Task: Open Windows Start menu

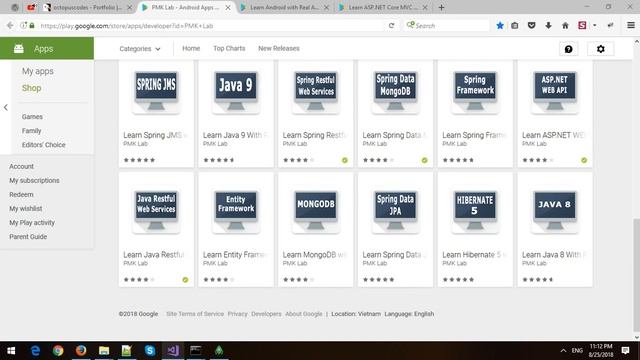Action: coord(11,351)
